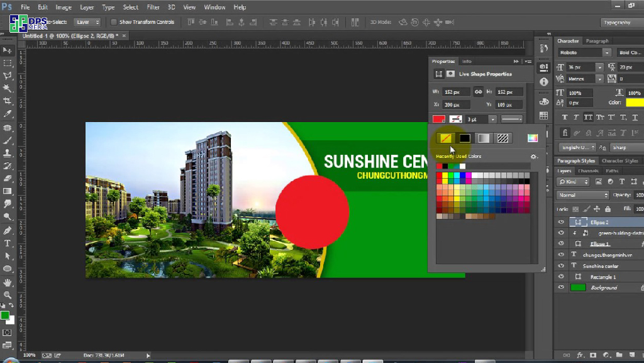Select the Hand tool
Screen dimensions: 644x363
[8, 282]
